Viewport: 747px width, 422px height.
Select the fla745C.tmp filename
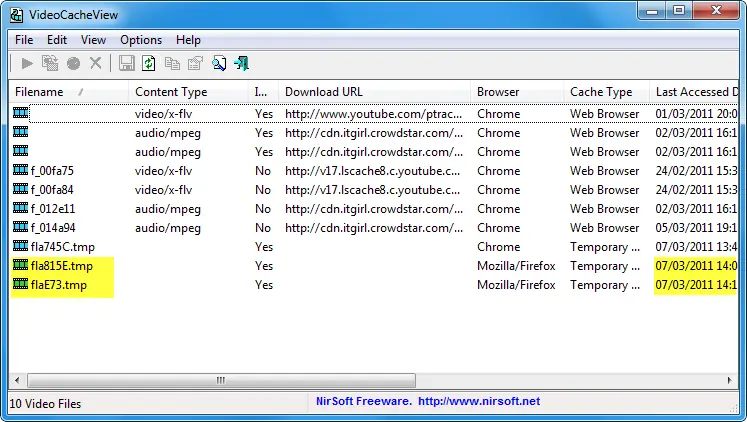[62, 247]
